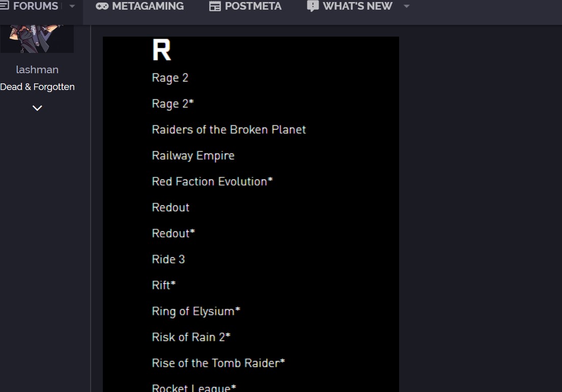
Task: Open the What's New dropdown arrow
Action: click(406, 7)
